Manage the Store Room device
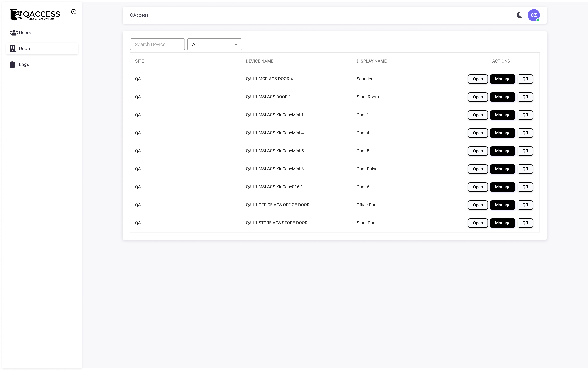 coord(503,97)
